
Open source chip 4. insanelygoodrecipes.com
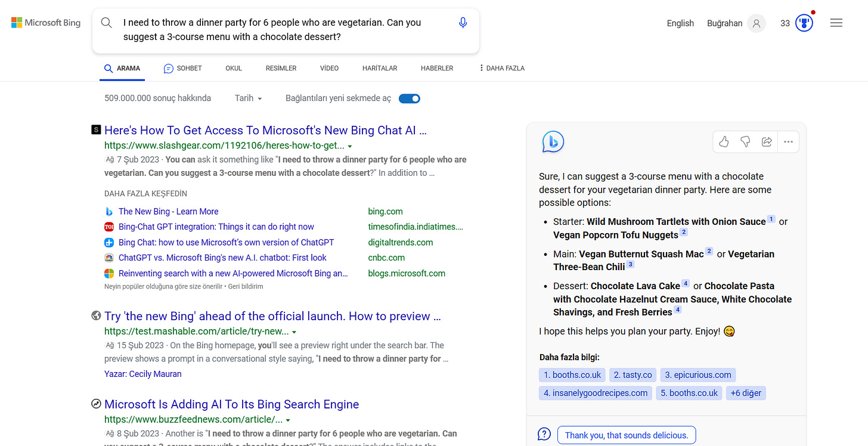(x=595, y=393)
